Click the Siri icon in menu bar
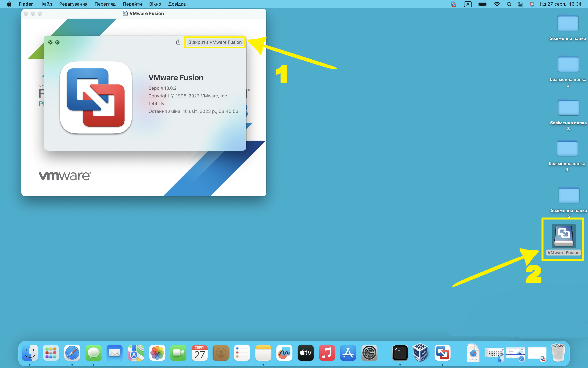 532,4
